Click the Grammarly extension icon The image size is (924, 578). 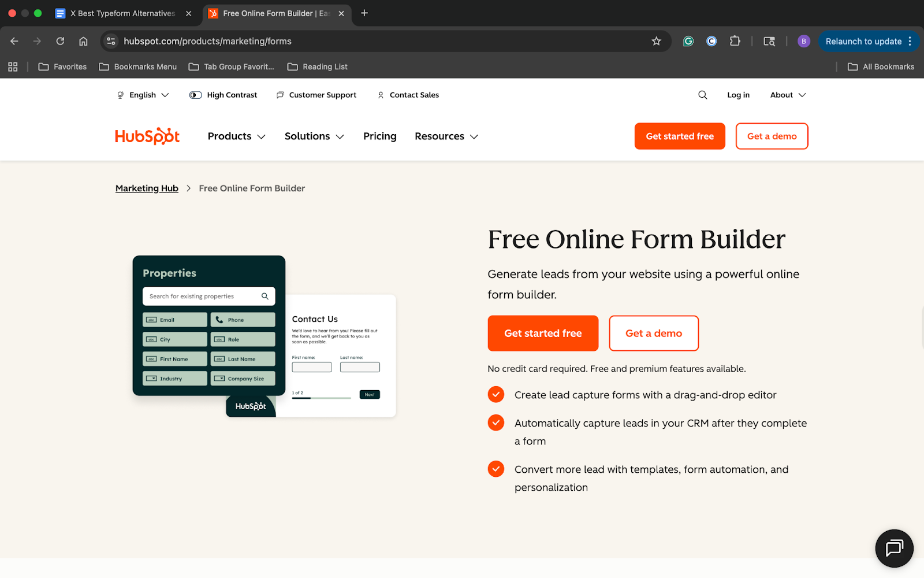pyautogui.click(x=688, y=41)
